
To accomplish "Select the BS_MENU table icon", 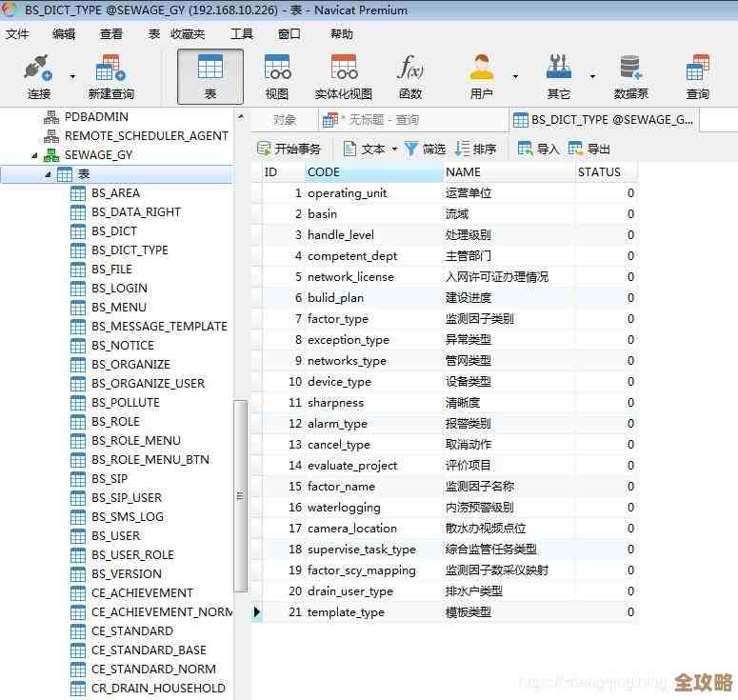I will coord(78,308).
